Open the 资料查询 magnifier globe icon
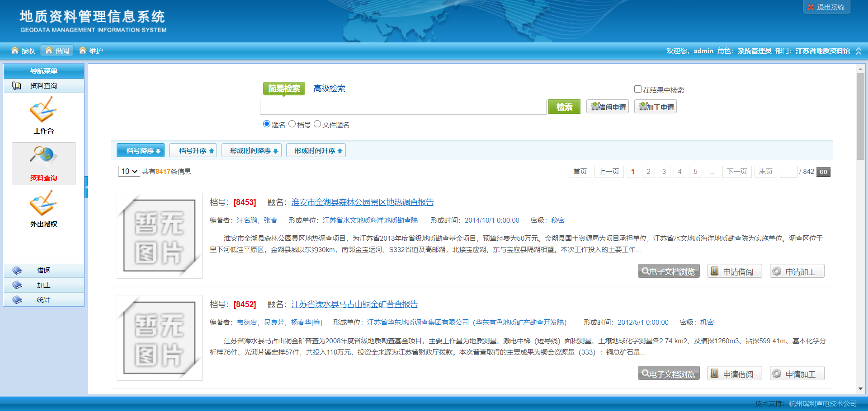The height and width of the screenshot is (411, 868). pos(43,156)
